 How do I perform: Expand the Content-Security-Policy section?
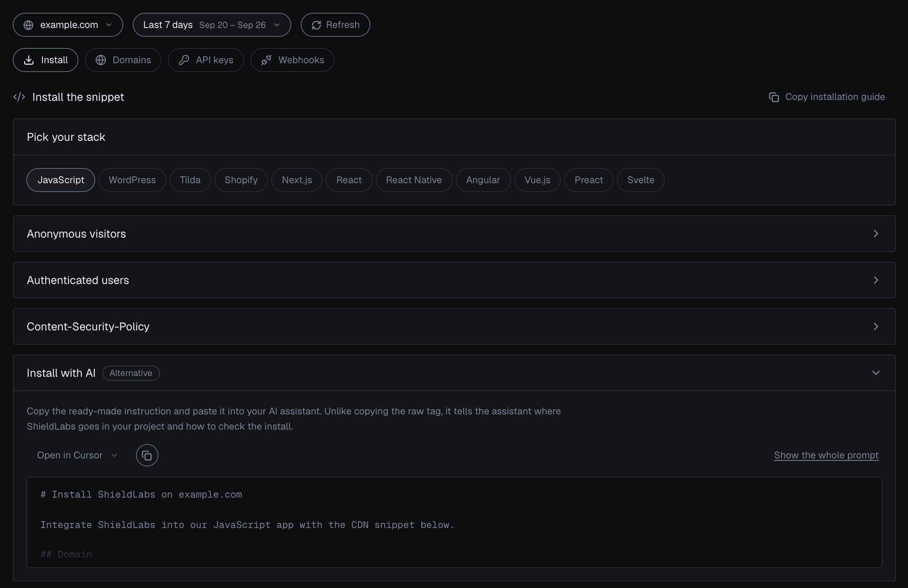454,326
